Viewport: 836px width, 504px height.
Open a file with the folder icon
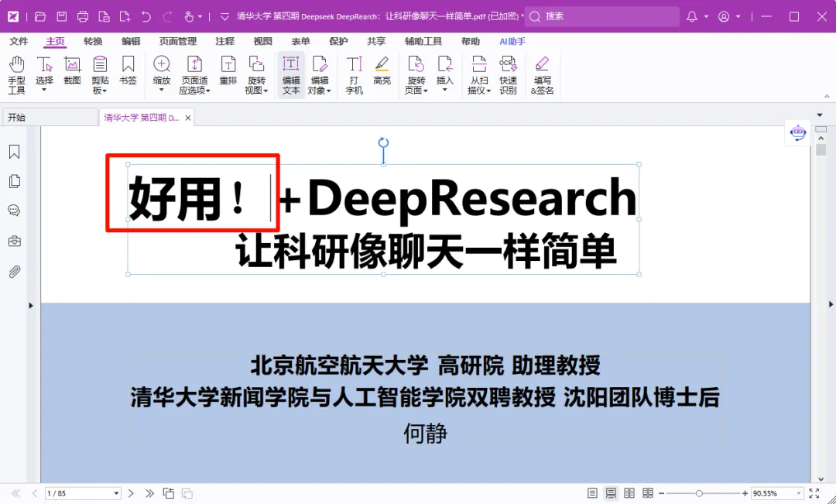point(40,16)
